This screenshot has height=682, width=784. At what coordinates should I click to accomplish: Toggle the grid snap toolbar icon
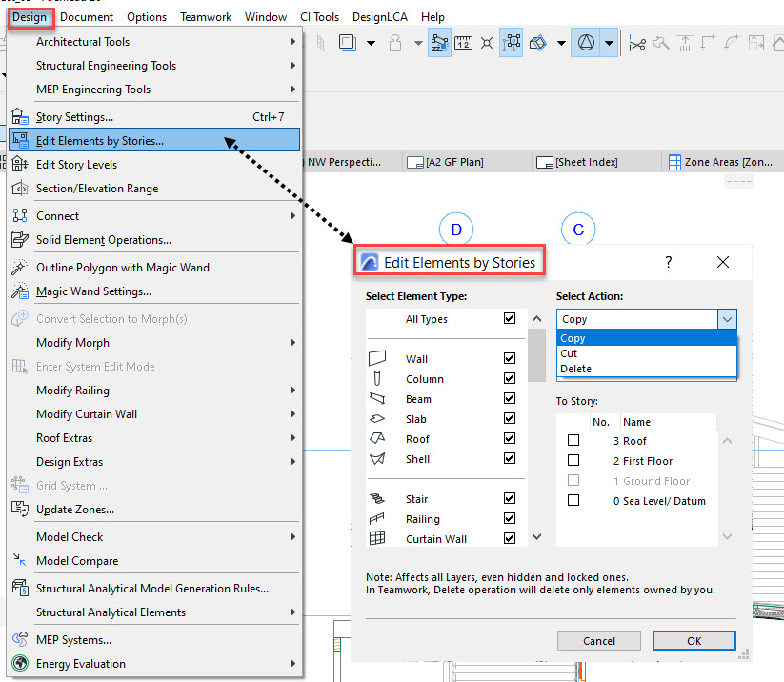pyautogui.click(x=511, y=43)
